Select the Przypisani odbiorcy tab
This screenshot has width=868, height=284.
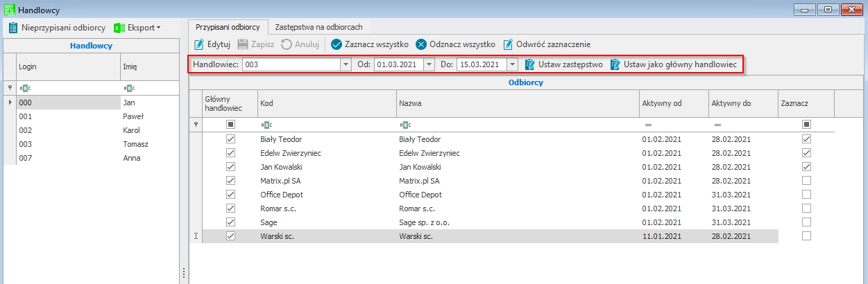coord(228,26)
